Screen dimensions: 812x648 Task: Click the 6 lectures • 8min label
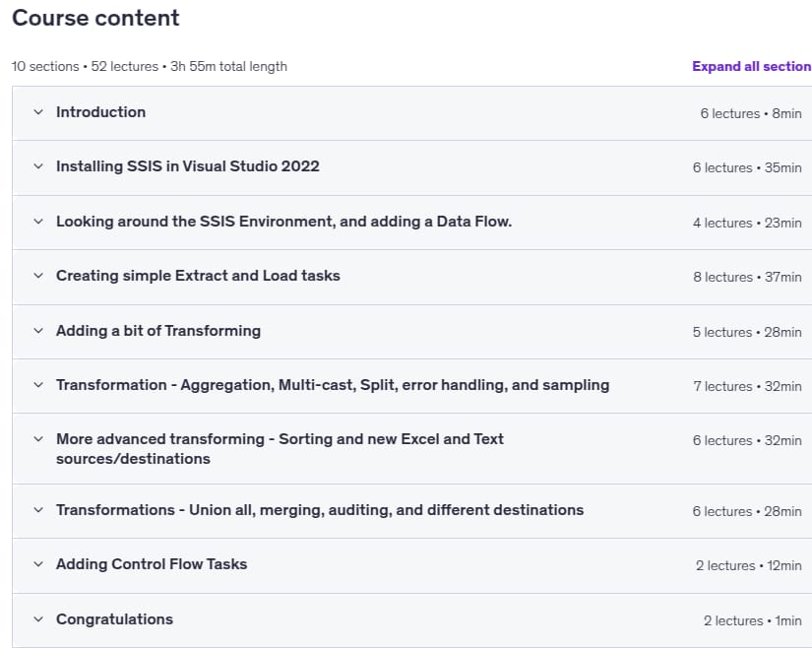pyautogui.click(x=751, y=113)
